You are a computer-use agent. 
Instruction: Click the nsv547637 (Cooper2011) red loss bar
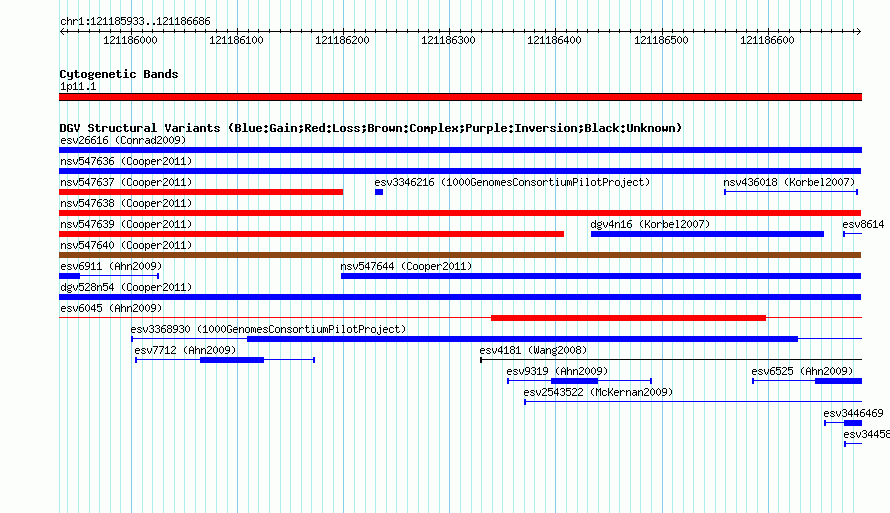click(201, 192)
